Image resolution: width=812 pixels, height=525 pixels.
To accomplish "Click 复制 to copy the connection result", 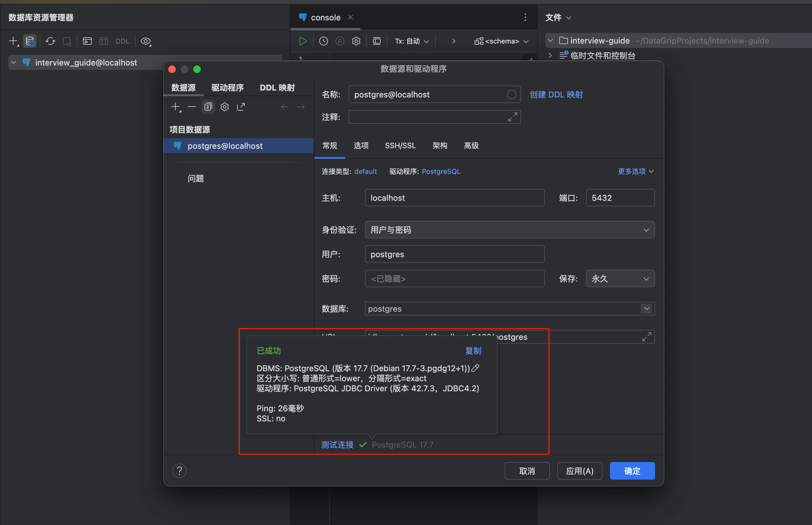I will (473, 351).
